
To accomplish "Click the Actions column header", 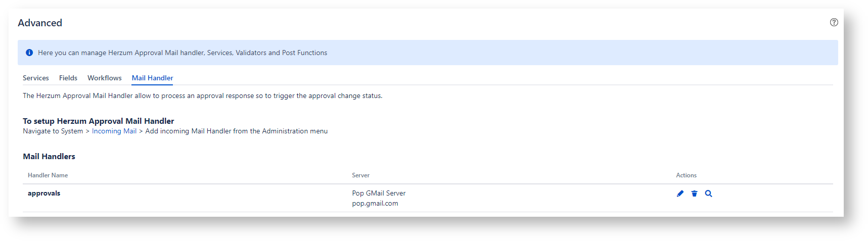I will 686,175.
